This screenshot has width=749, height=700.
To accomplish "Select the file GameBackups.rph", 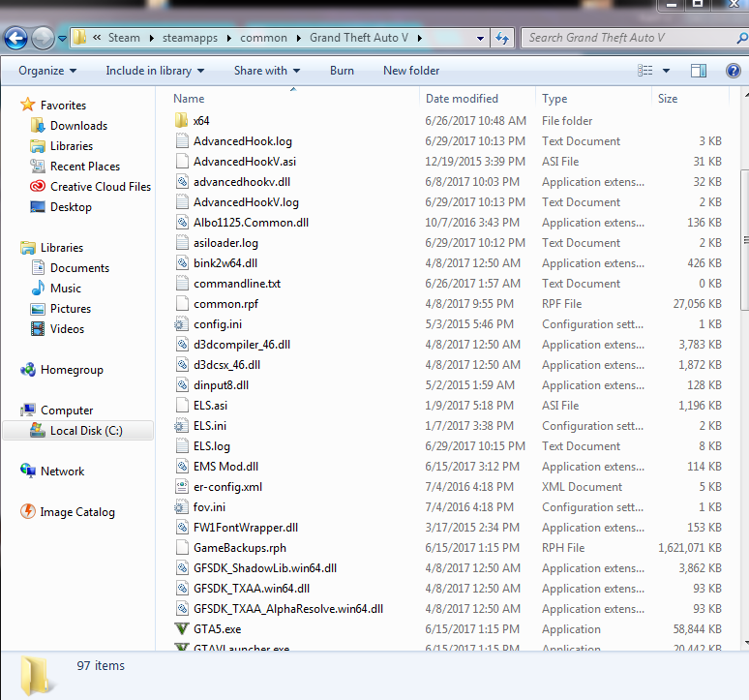I will pos(240,548).
